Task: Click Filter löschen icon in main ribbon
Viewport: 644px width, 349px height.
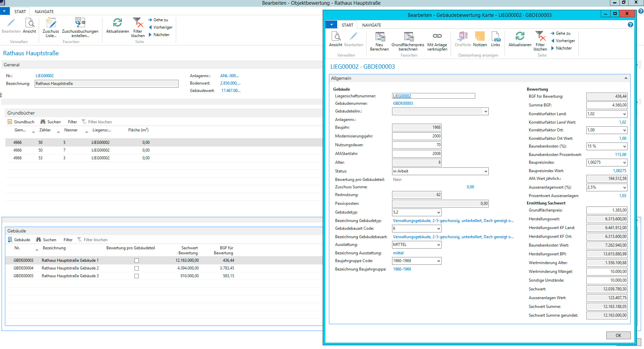Action: (138, 24)
